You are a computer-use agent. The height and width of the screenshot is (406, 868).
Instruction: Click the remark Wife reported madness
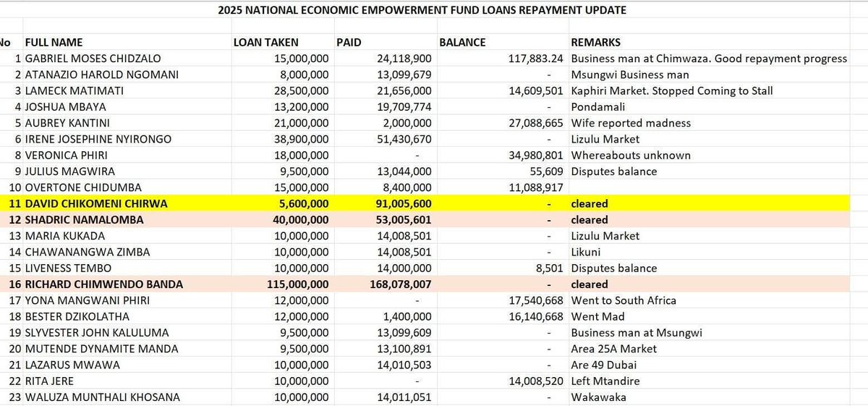tap(631, 123)
